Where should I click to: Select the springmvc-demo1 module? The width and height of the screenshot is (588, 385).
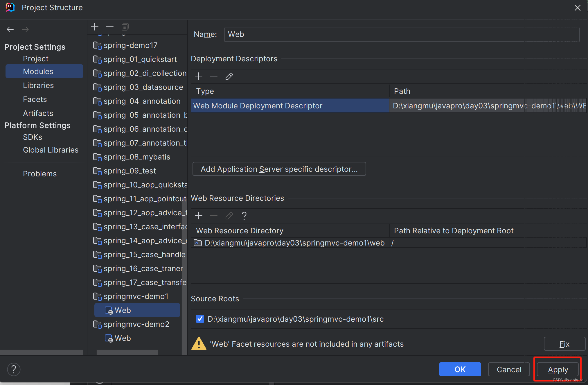tap(136, 296)
